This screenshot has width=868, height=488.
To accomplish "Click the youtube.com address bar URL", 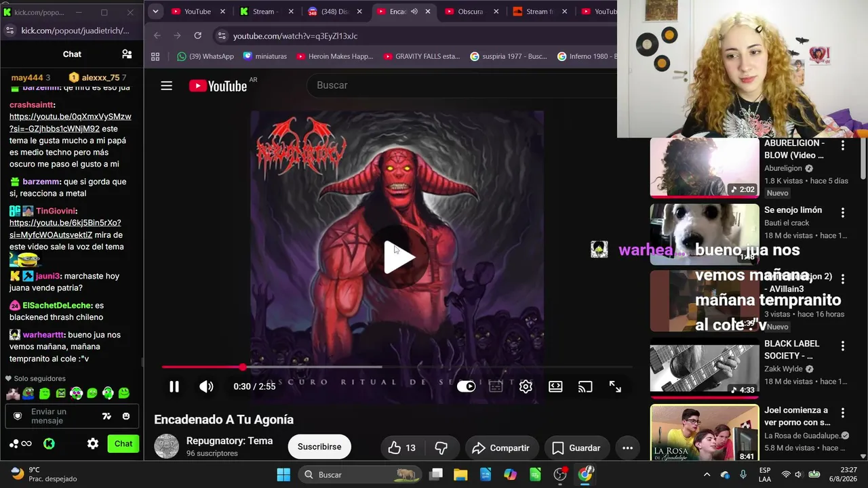I will pyautogui.click(x=296, y=36).
